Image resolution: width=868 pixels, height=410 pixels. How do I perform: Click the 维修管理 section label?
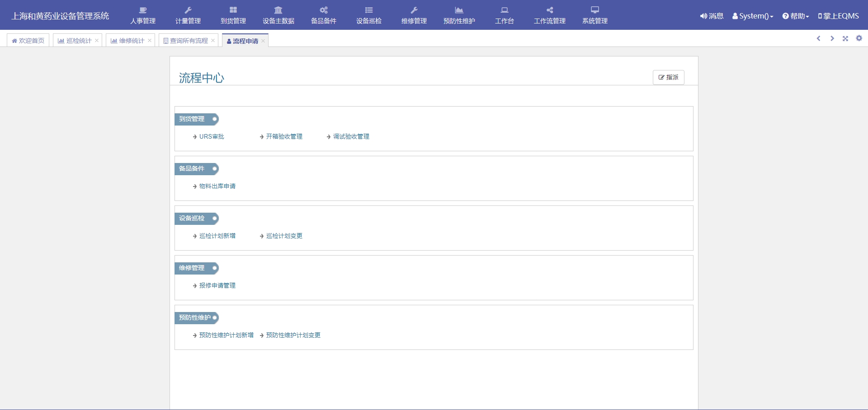click(x=196, y=268)
